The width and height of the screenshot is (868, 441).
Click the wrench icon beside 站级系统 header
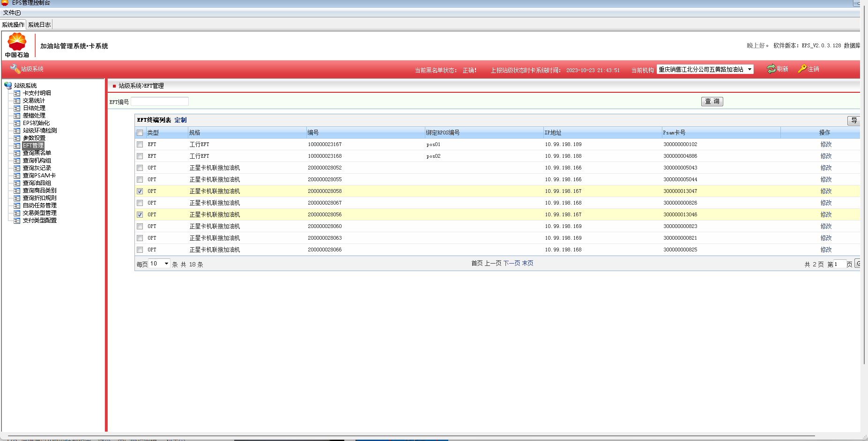click(15, 69)
